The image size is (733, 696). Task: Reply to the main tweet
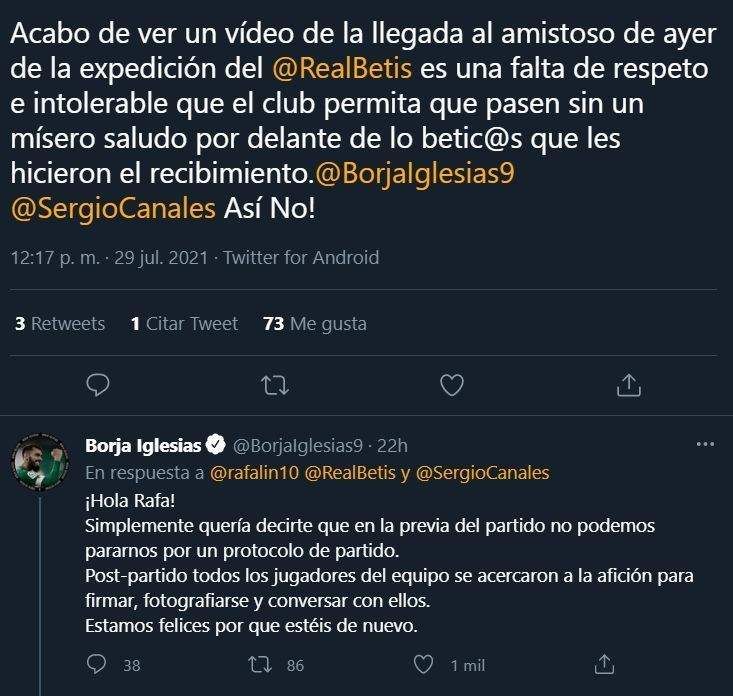tap(97, 384)
